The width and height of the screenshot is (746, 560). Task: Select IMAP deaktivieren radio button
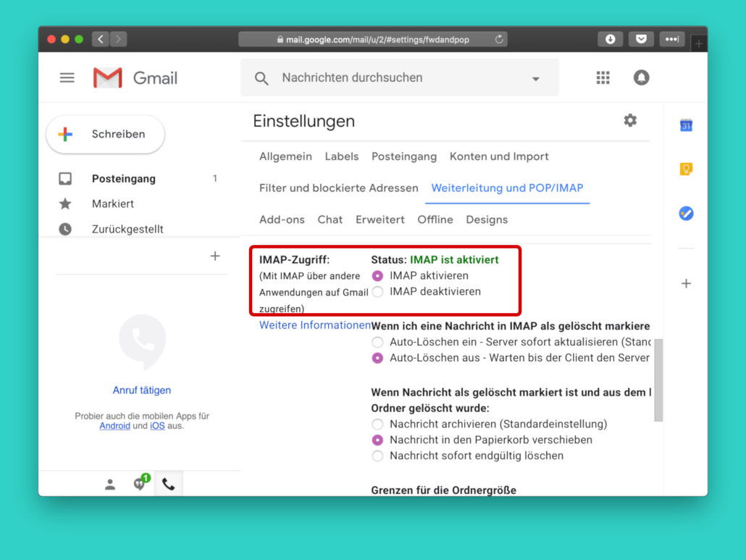click(377, 292)
